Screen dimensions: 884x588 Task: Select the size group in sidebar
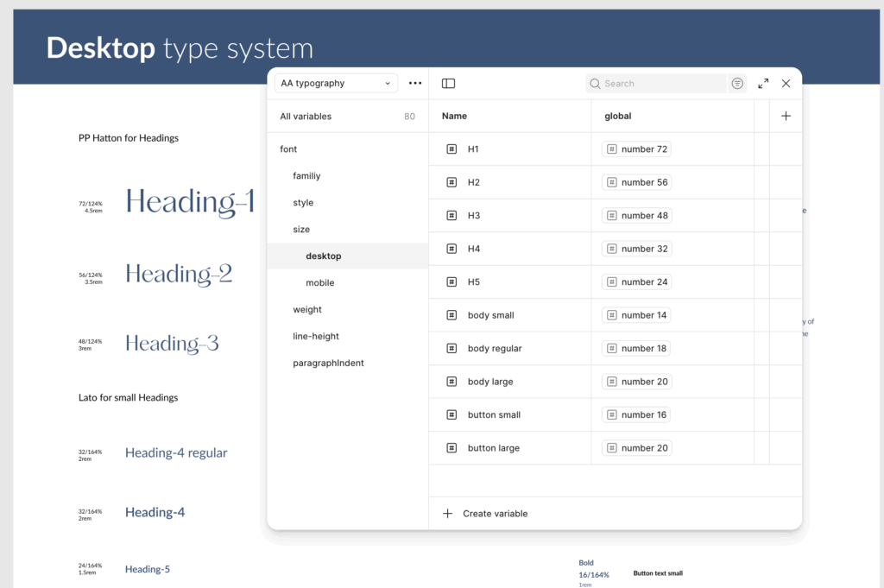(301, 230)
